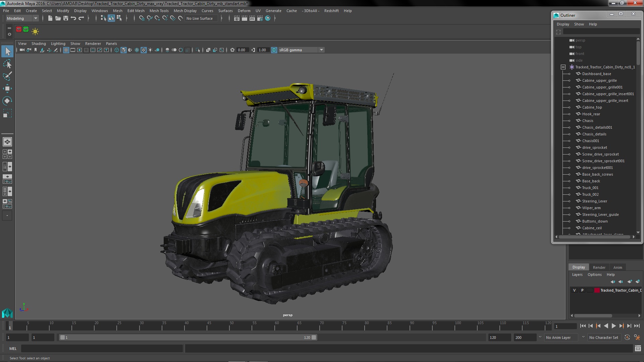This screenshot has width=644, height=362.
Task: Play the animation forwards
Action: pyautogui.click(x=613, y=326)
